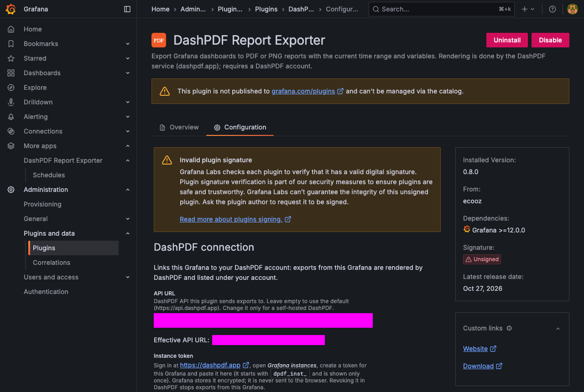Open Correlations in the sidebar
Image resolution: width=584 pixels, height=392 pixels.
tap(52, 263)
